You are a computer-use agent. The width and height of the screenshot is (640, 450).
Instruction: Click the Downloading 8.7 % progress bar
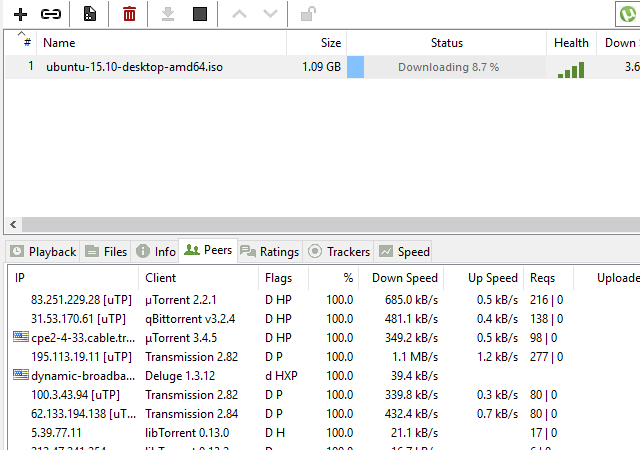[447, 67]
